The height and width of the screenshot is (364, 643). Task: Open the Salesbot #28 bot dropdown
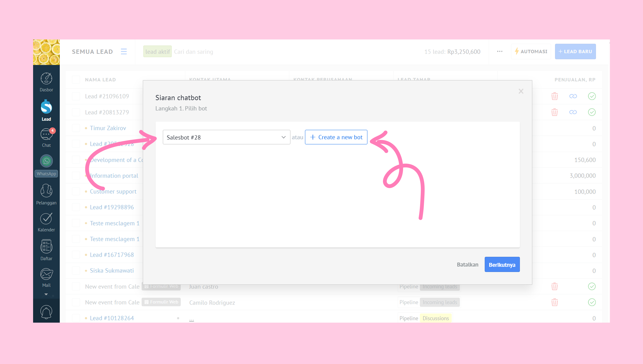tap(226, 137)
